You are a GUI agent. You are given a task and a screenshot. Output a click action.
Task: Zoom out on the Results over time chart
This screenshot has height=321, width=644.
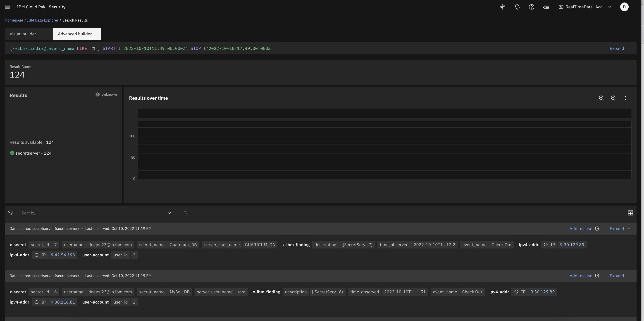[x=614, y=98]
